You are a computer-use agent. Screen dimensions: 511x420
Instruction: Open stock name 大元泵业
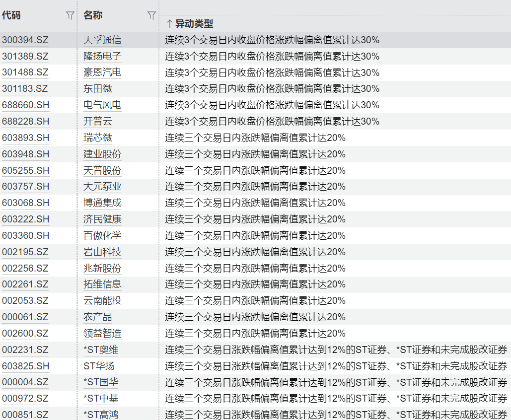coord(102,186)
